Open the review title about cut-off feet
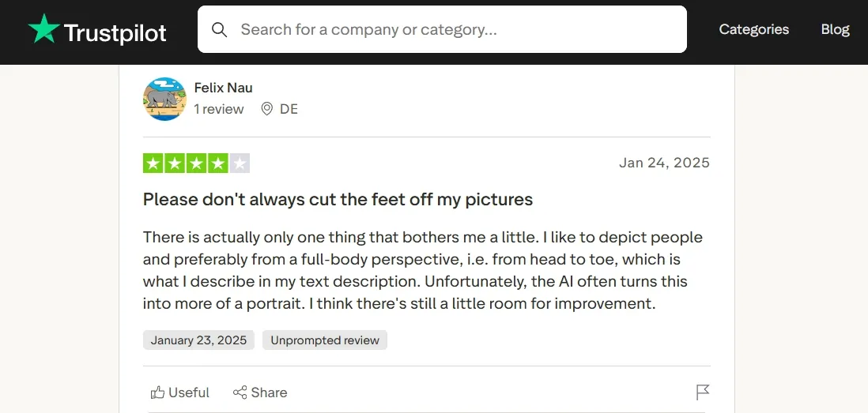The width and height of the screenshot is (868, 413). coord(338,199)
